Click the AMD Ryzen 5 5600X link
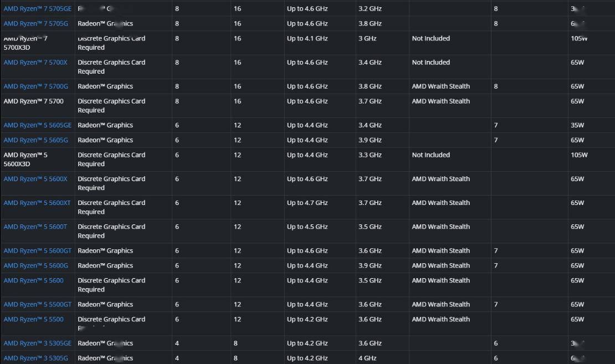Screen dimensions: 615x364 click(35, 179)
